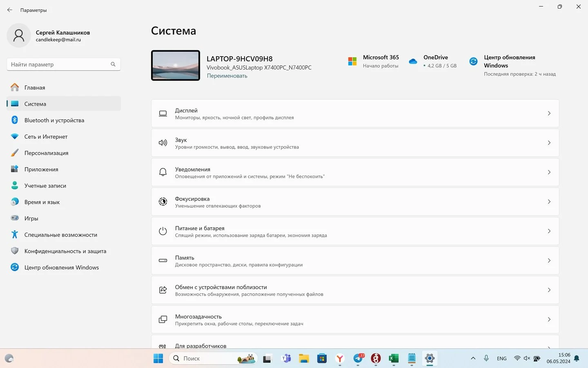This screenshot has height=368, width=588.
Task: Launch Yandex Browser from taskbar
Action: [340, 359]
